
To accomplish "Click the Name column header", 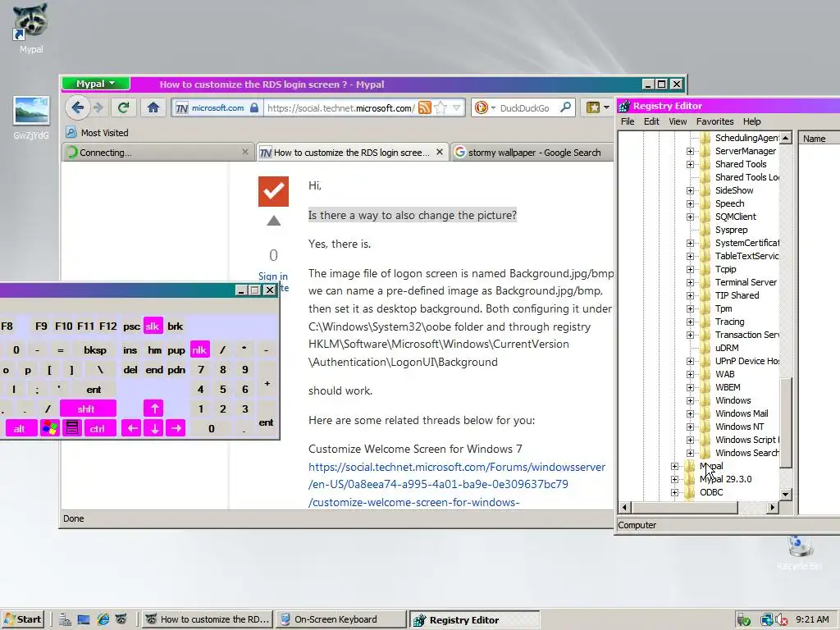I will pyautogui.click(x=819, y=139).
